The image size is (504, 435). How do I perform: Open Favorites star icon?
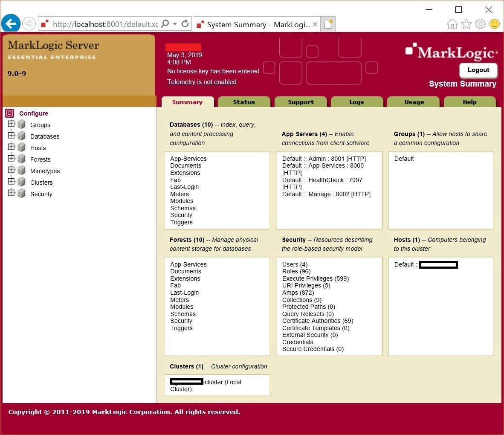[466, 24]
